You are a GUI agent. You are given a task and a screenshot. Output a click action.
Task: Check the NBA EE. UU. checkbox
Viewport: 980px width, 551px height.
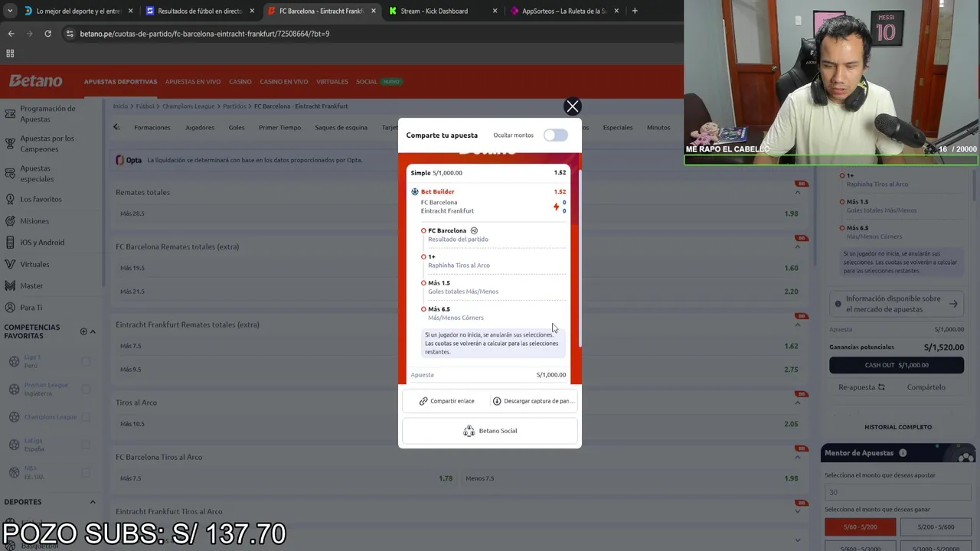(x=86, y=473)
